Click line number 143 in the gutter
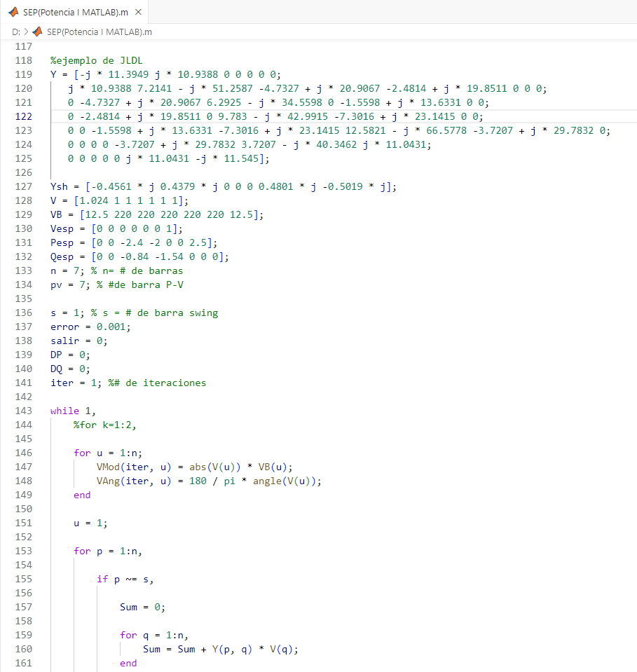 pyautogui.click(x=24, y=411)
